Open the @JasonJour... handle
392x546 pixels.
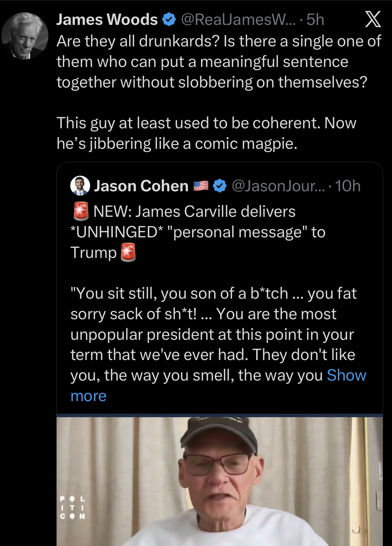pyautogui.click(x=278, y=186)
